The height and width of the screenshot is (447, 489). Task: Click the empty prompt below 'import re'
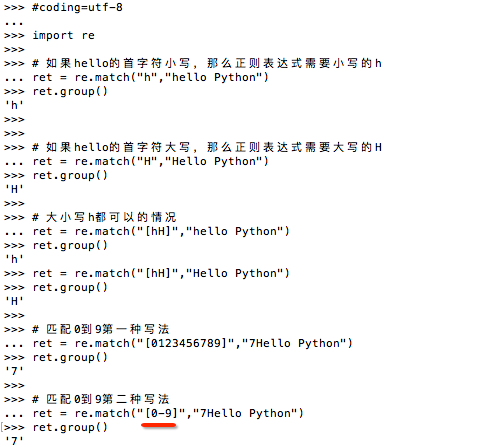click(x=14, y=50)
